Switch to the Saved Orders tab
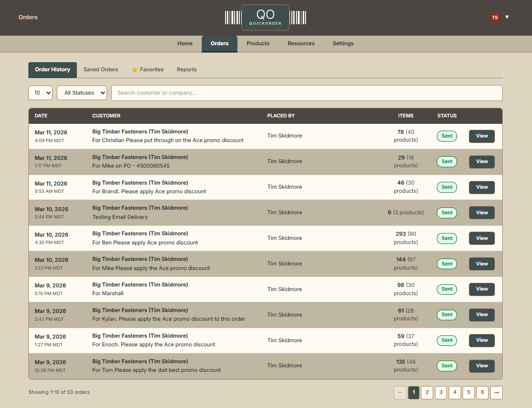 click(101, 69)
